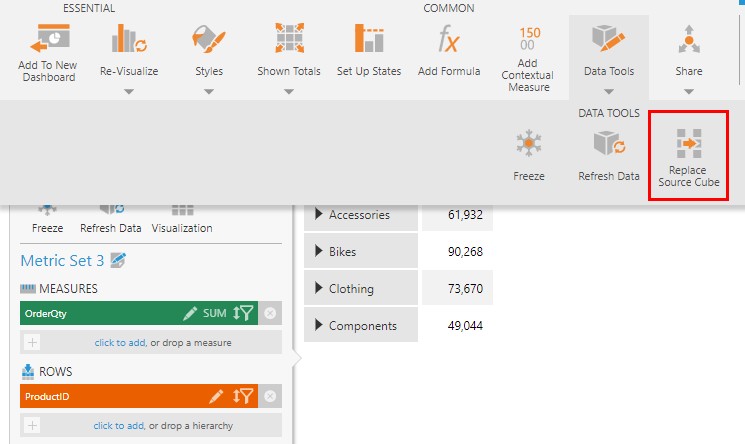
Task: Open the Re-Visualize toolbar option
Action: pos(129,40)
